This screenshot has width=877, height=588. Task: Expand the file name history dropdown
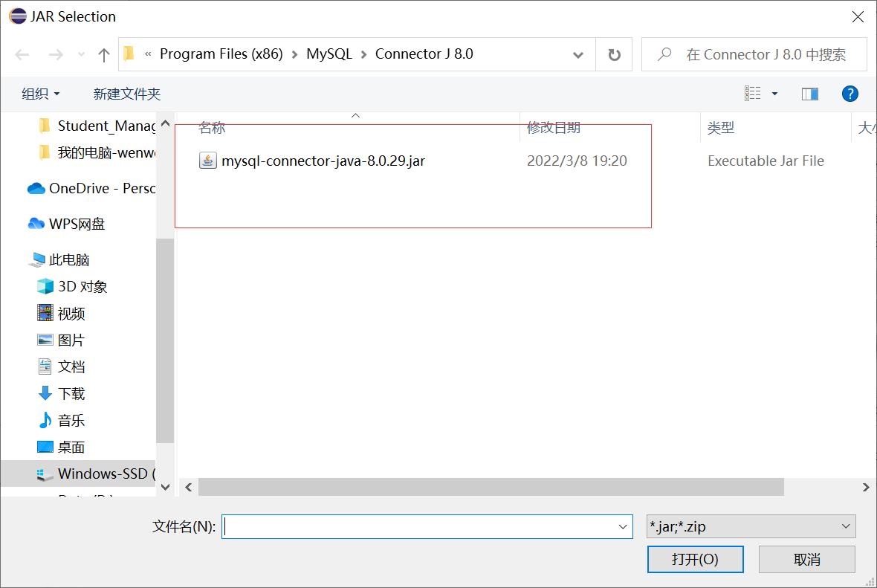pos(623,526)
